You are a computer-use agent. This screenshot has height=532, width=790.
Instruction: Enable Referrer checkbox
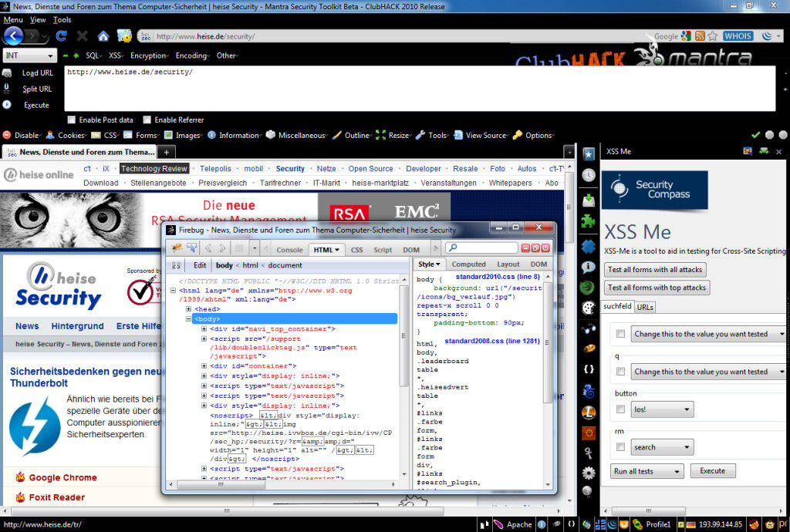tap(147, 120)
